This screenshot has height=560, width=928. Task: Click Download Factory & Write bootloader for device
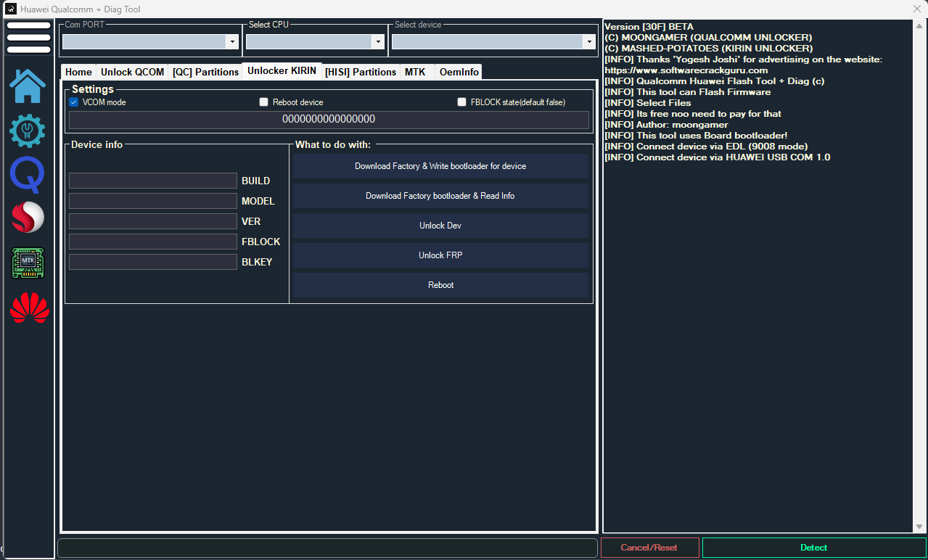pos(440,166)
